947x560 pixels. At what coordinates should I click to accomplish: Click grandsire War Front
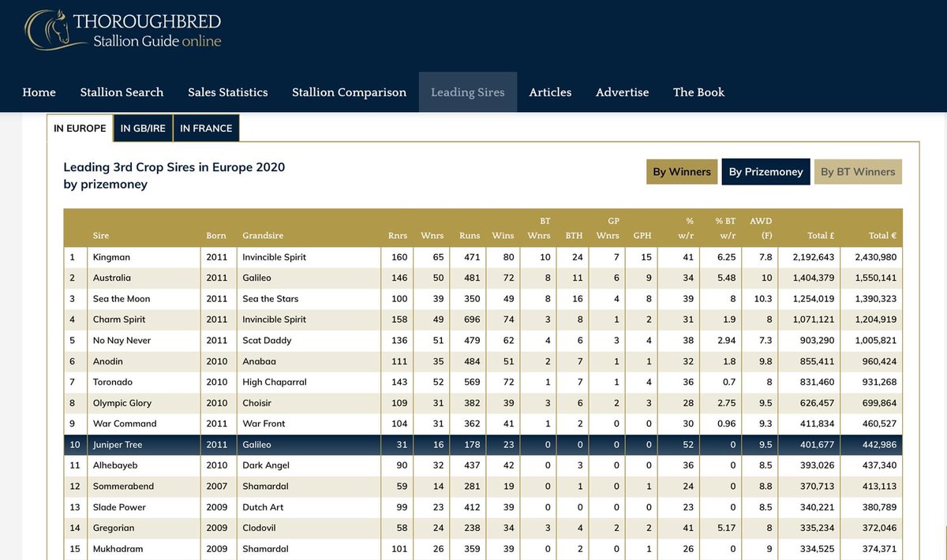click(x=264, y=424)
